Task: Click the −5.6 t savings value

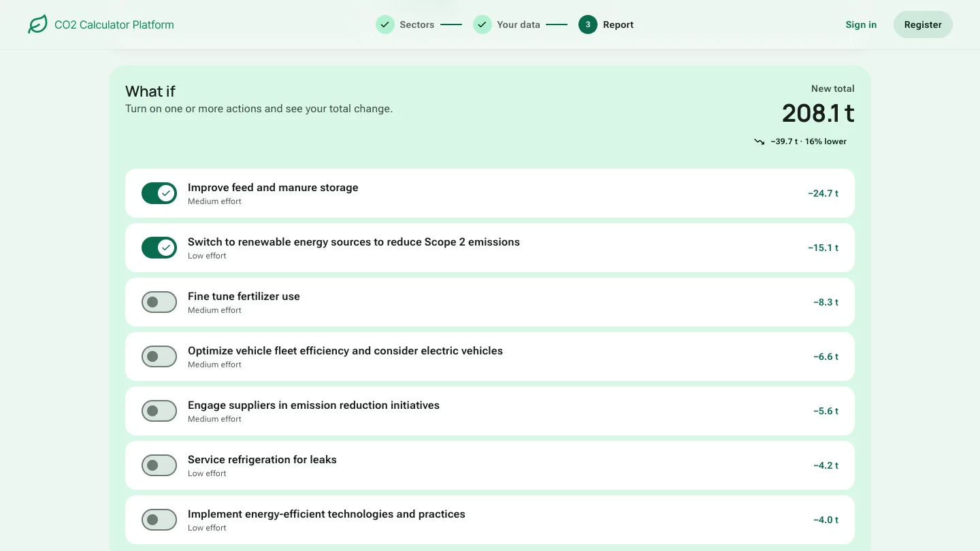Action: click(x=826, y=411)
